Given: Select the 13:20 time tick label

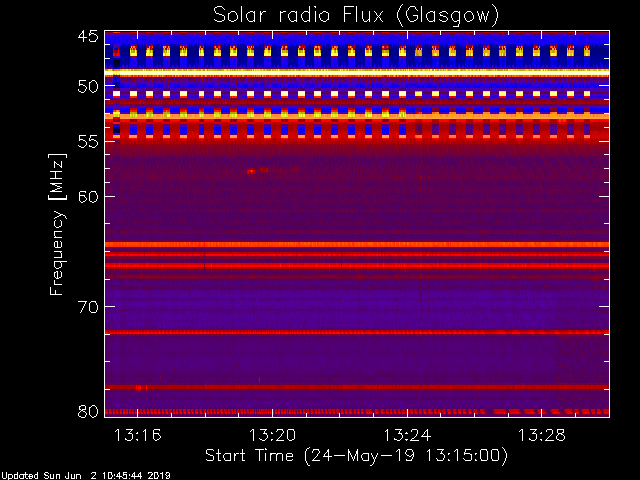Looking at the screenshot, I should [272, 435].
